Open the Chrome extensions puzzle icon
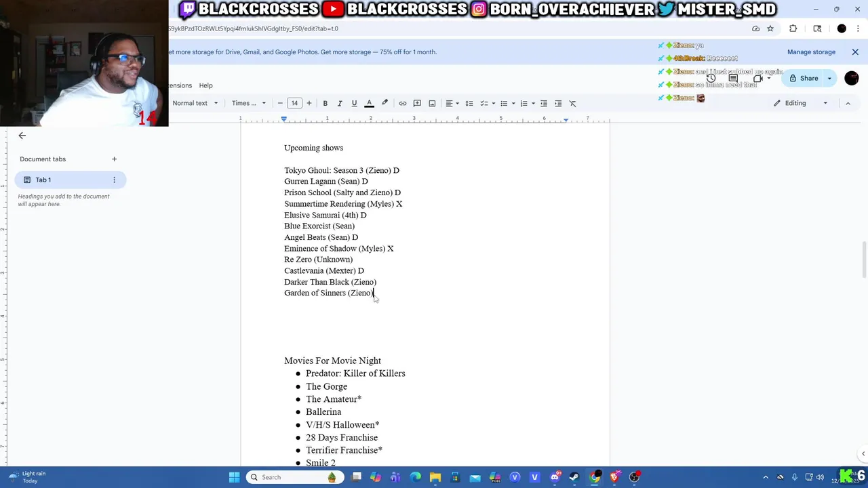Screen dimensions: 868x488 point(793,28)
